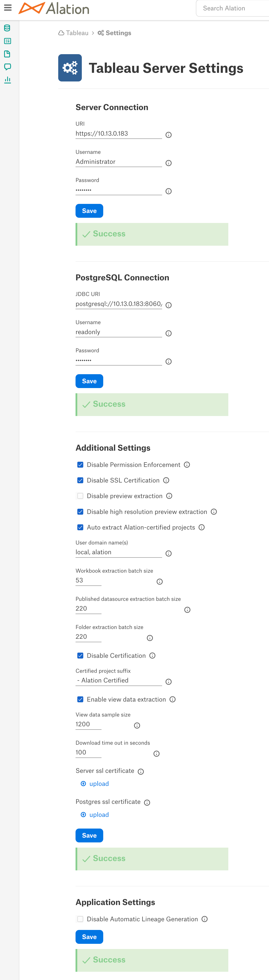
Task: Uncheck Enable view data extraction
Action: [x=80, y=699]
